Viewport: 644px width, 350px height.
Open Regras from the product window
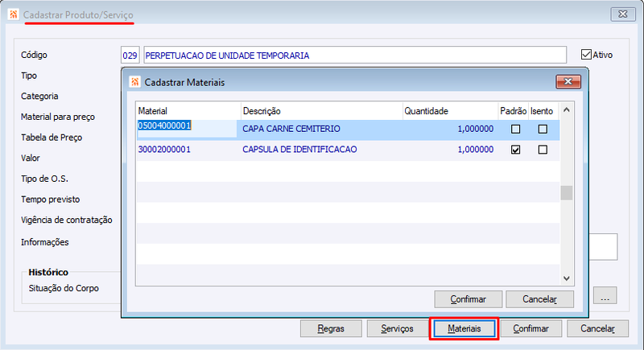pyautogui.click(x=331, y=328)
